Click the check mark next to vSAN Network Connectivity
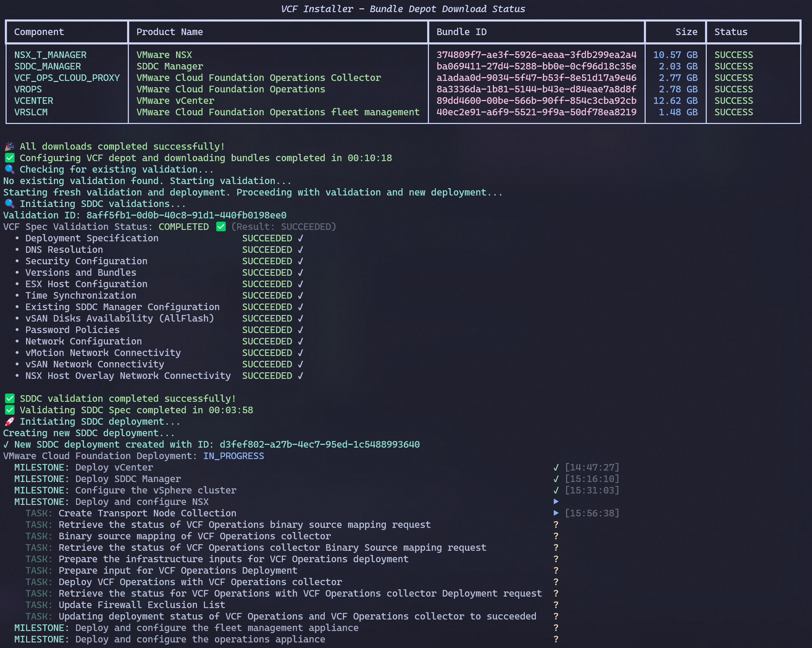Viewport: 812px width, 648px height. point(300,364)
